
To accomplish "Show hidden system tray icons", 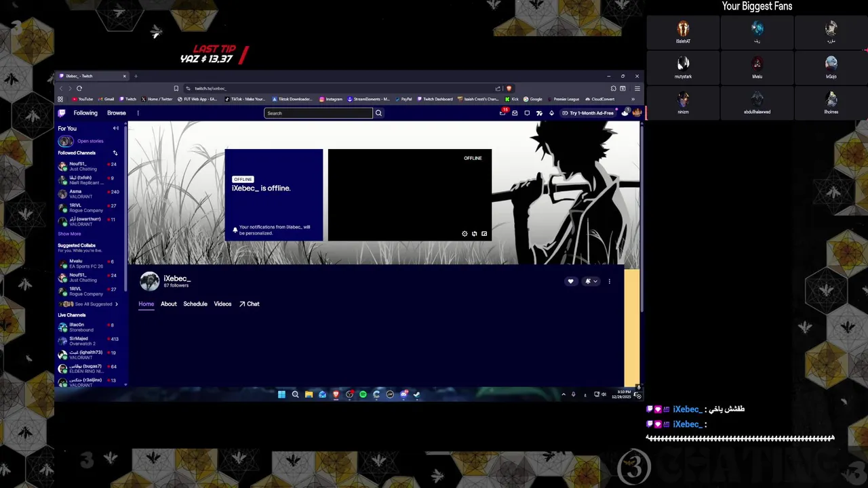I will (563, 394).
